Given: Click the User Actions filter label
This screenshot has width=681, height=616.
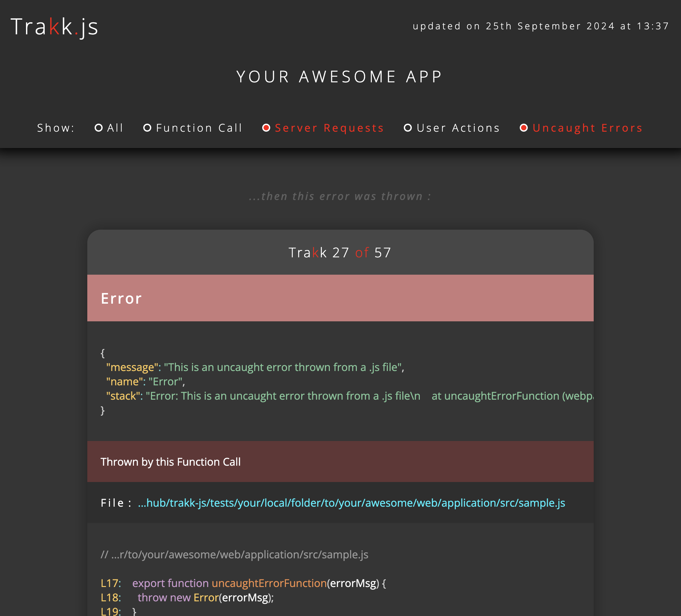Looking at the screenshot, I should 458,128.
